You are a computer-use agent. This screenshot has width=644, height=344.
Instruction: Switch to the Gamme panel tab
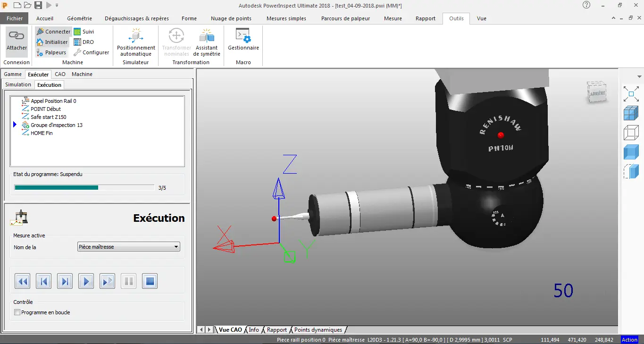(13, 74)
